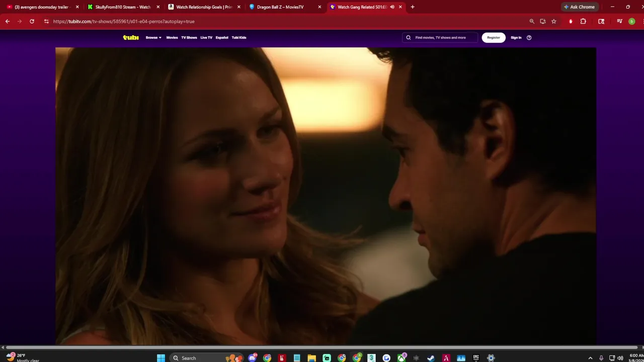
Task: Open the clock showing 6:00 AM
Action: [x=636, y=357]
